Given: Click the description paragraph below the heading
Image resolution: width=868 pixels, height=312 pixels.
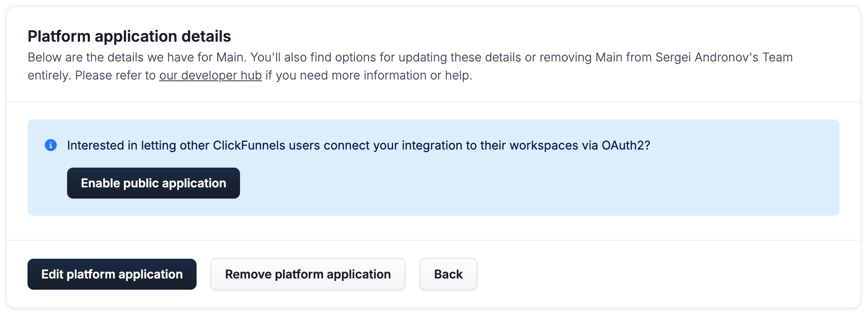Looking at the screenshot, I should (410, 66).
